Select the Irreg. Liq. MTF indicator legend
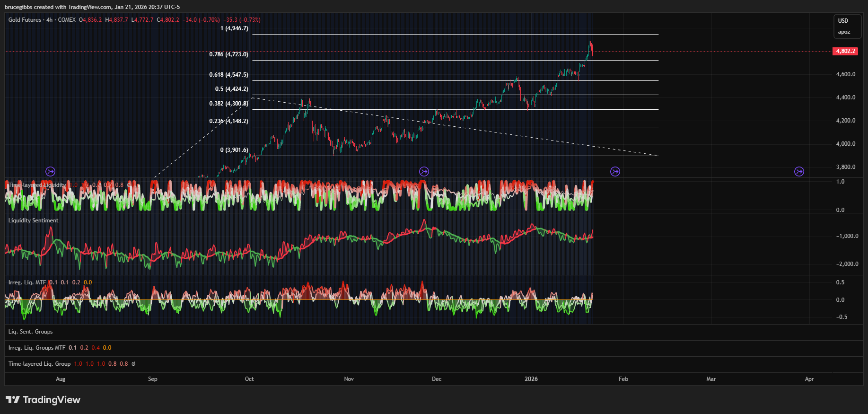Screen dimensions: 868x414 click(27, 282)
